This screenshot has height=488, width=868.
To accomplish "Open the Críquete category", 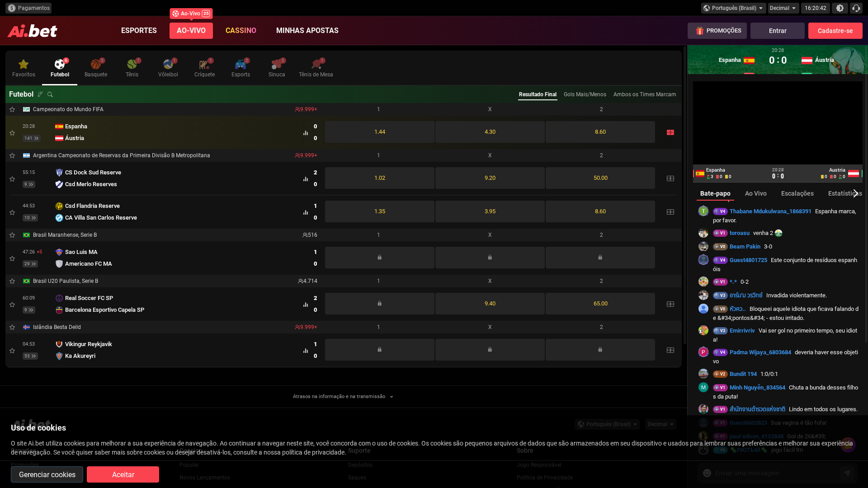I will [204, 68].
